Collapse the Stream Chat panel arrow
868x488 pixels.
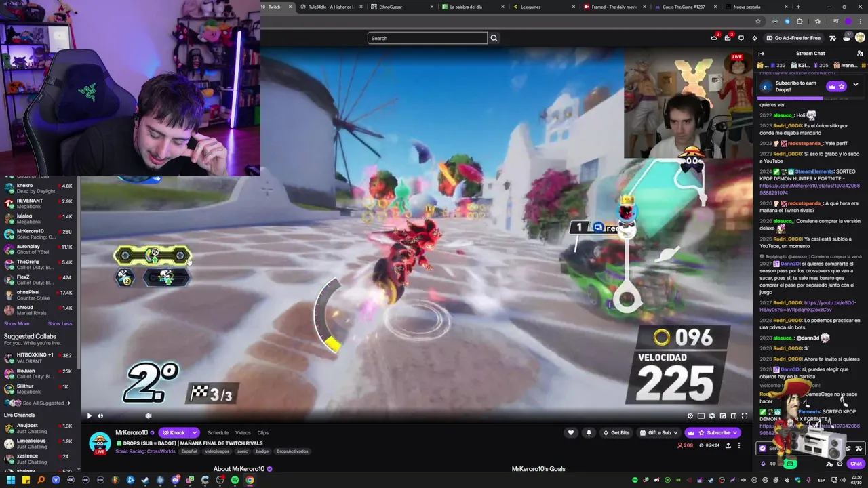[x=762, y=54]
